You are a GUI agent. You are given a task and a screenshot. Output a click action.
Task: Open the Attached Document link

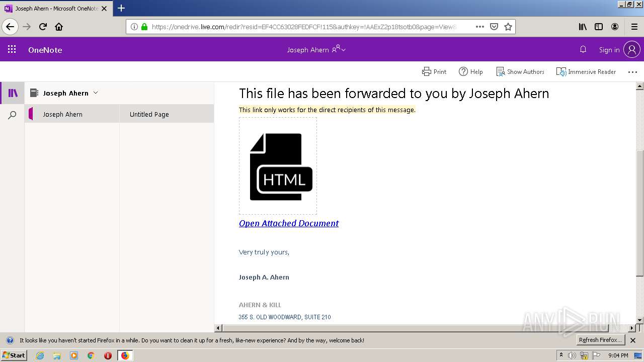pyautogui.click(x=289, y=223)
